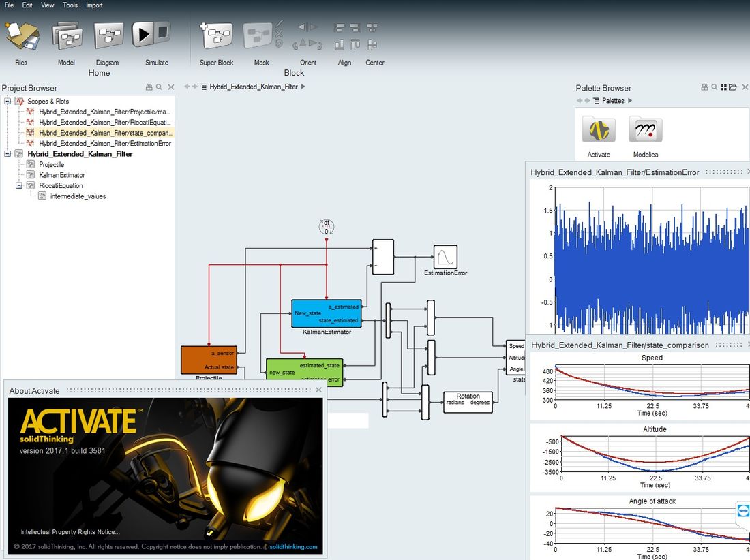Screen dimensions: 750x560
Task: Collapse the Hybrid_Extended_Kalman_Filter model node
Action: pyautogui.click(x=7, y=154)
